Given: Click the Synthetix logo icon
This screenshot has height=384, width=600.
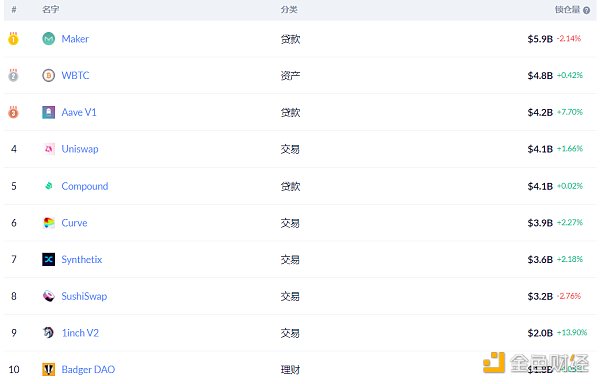Looking at the screenshot, I should tap(49, 259).
